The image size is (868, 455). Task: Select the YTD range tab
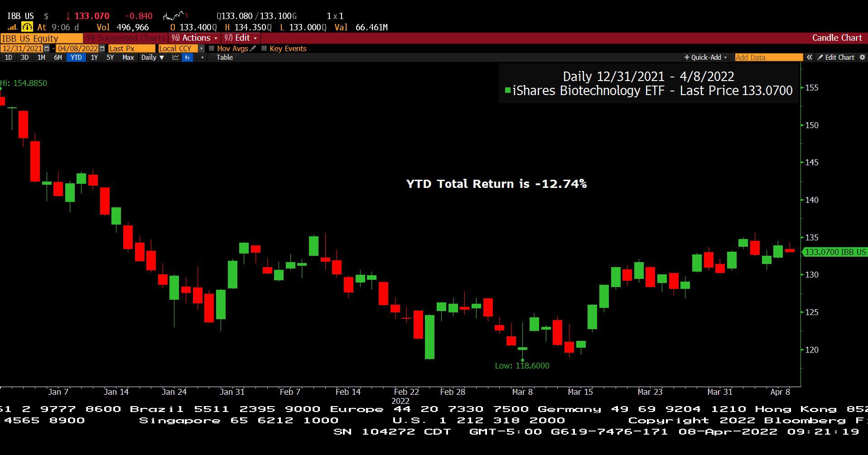(76, 57)
